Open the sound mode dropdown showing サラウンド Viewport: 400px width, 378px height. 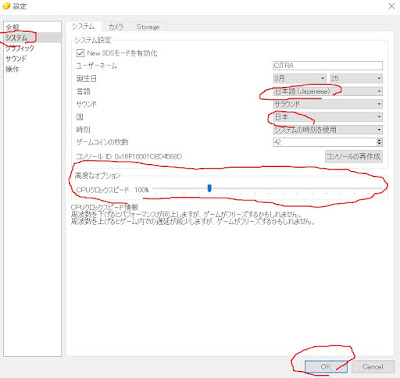point(328,104)
